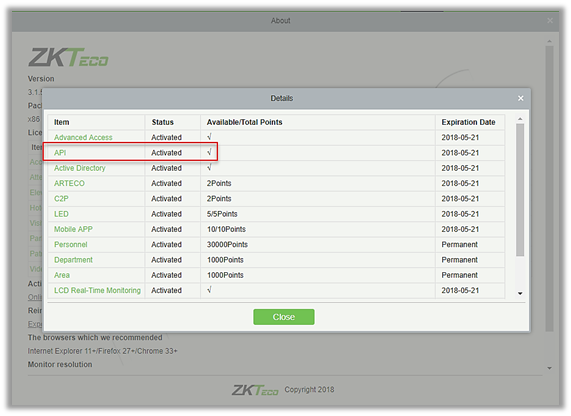
Task: Open the Advanced Access item link
Action: [x=83, y=137]
